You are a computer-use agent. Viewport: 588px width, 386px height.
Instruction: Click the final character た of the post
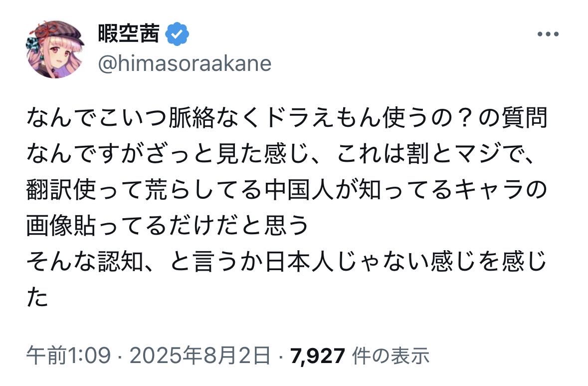[37, 298]
